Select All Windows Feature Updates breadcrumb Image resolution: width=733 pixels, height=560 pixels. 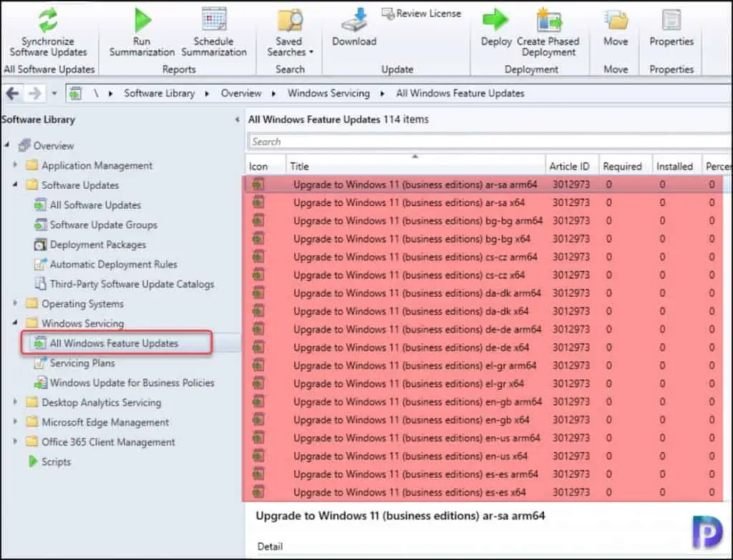click(460, 94)
